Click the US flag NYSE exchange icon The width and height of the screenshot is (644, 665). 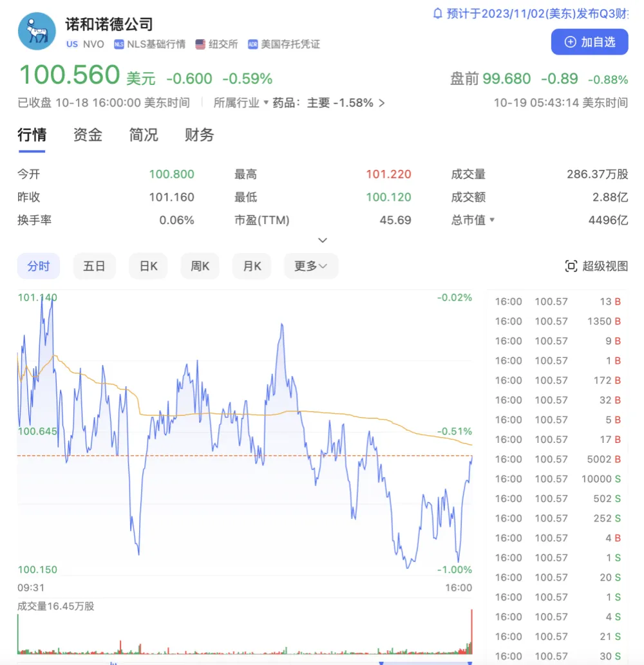click(200, 44)
